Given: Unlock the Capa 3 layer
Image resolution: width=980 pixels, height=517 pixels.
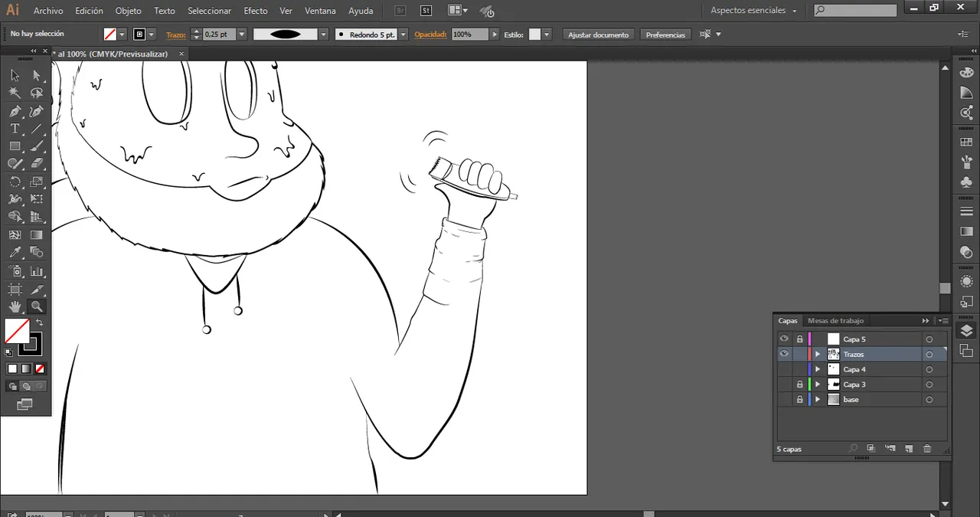Looking at the screenshot, I should [x=799, y=384].
